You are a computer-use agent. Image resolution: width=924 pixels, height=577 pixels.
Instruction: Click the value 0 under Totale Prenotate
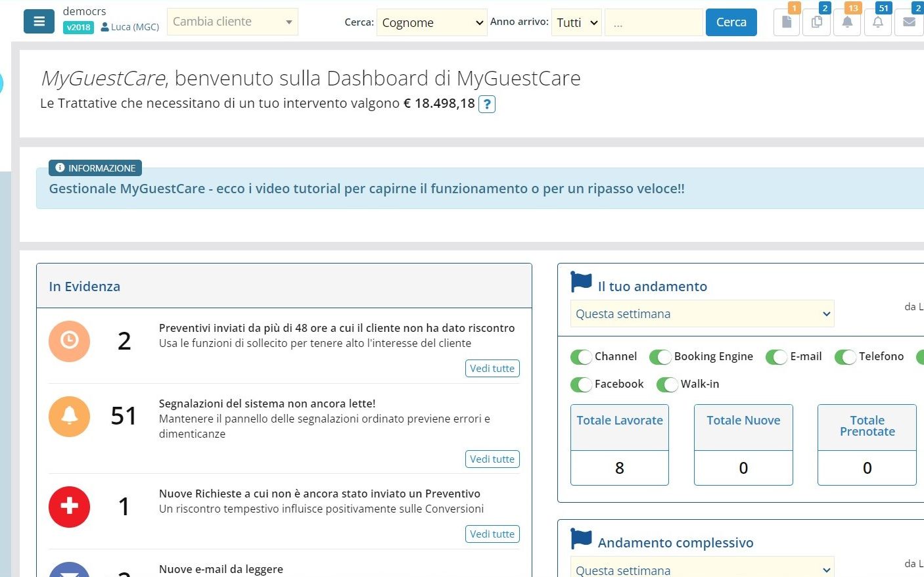pos(867,468)
